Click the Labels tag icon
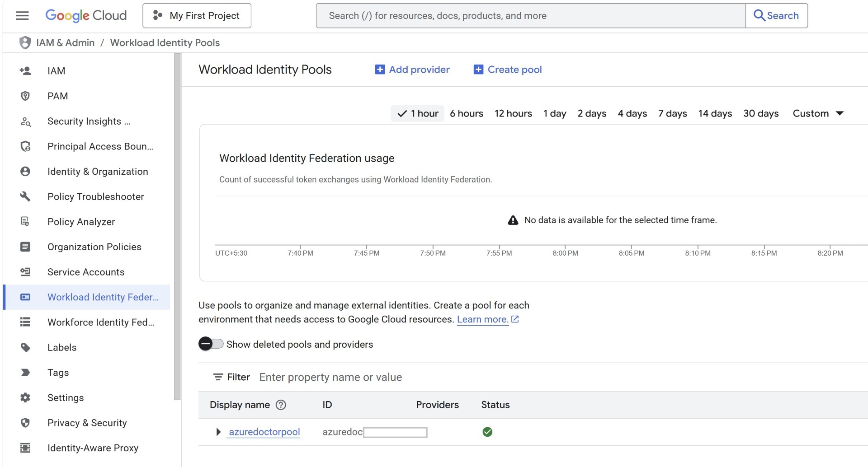This screenshot has height=467, width=868. click(25, 347)
